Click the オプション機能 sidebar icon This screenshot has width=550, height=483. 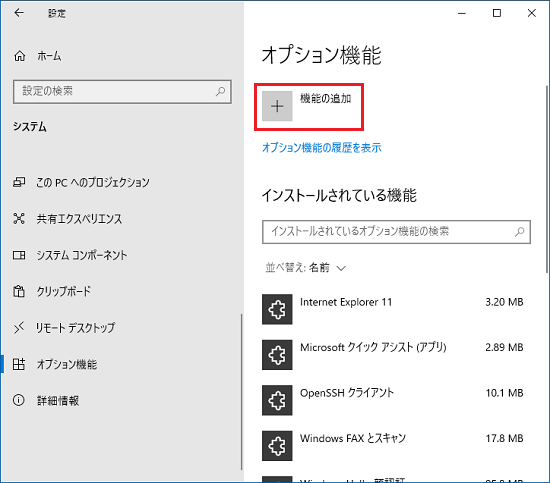pyautogui.click(x=19, y=364)
